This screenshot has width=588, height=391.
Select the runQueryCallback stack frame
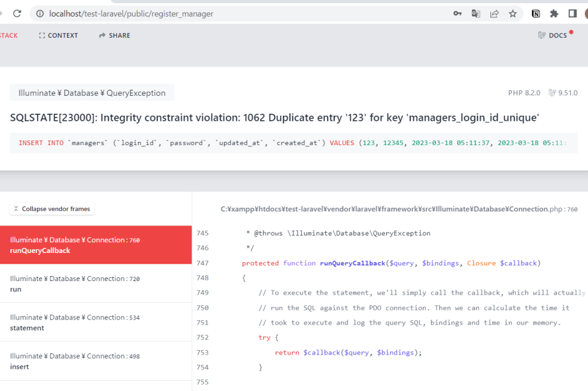click(96, 245)
